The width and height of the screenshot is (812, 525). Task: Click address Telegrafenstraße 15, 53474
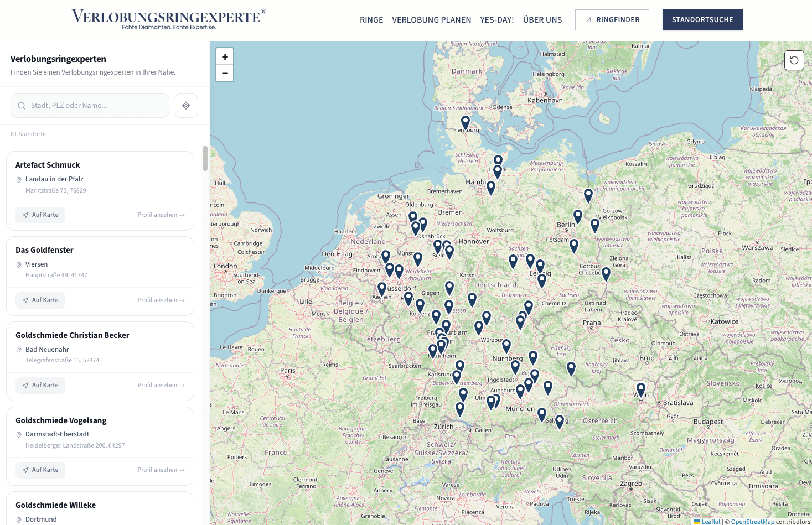pos(63,360)
